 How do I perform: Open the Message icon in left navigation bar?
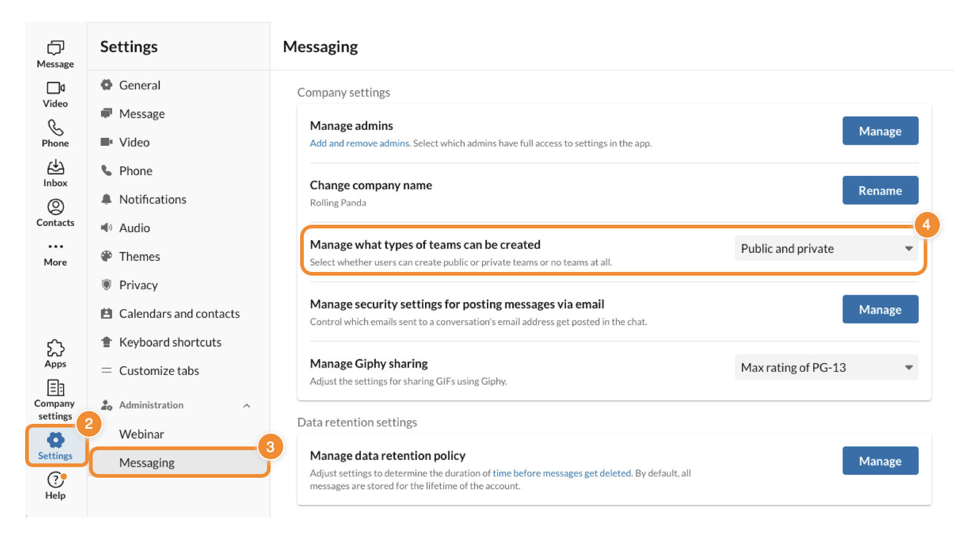coord(55,48)
